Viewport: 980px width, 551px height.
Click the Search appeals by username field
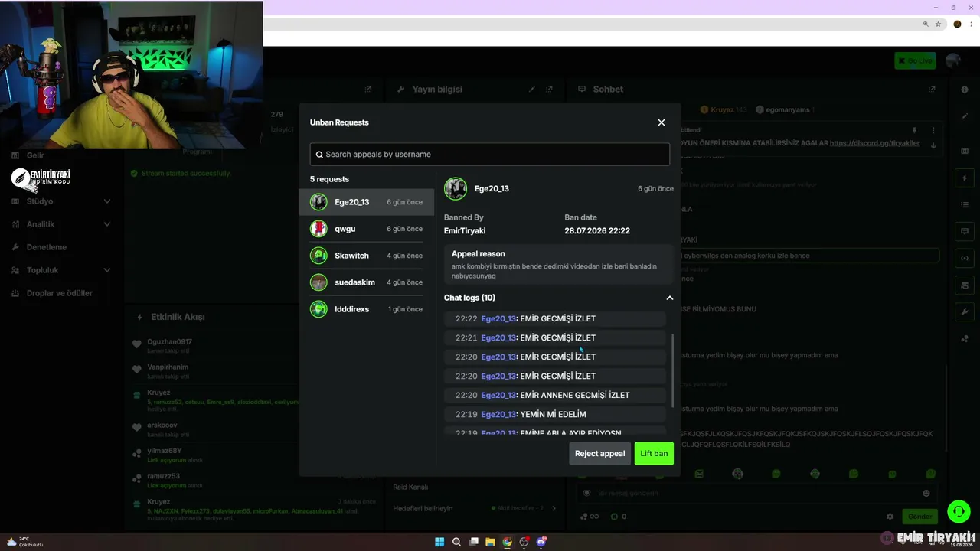[490, 154]
